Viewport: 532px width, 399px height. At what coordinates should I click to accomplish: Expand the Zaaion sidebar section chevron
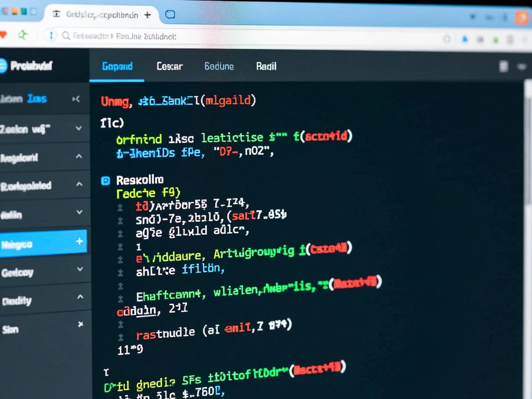click(79, 128)
